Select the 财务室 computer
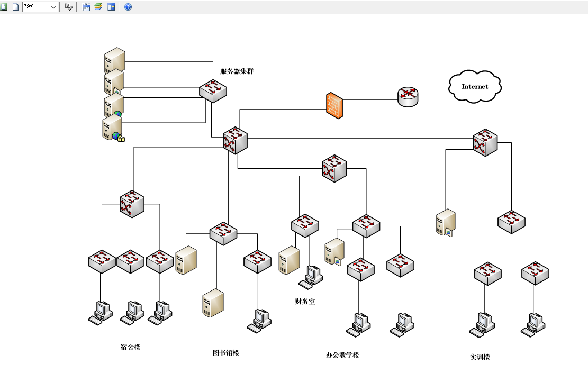Screen dimensions: 588x382 pyautogui.click(x=311, y=277)
